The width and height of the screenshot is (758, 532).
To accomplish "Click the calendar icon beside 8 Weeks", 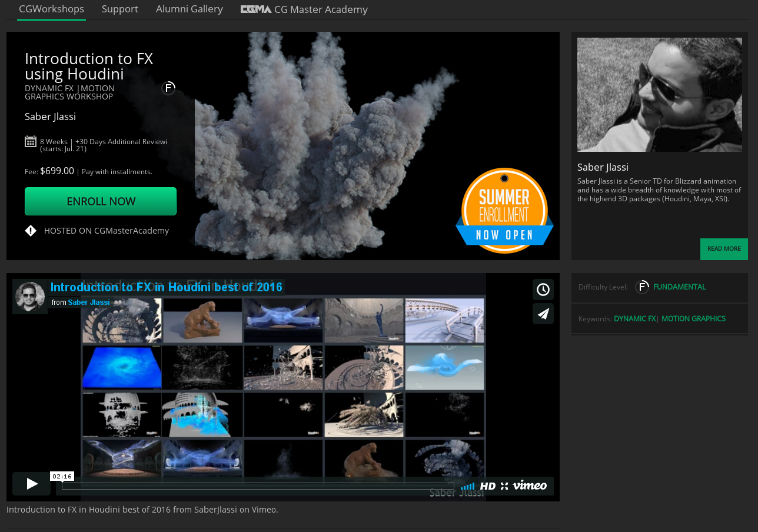I will [31, 141].
